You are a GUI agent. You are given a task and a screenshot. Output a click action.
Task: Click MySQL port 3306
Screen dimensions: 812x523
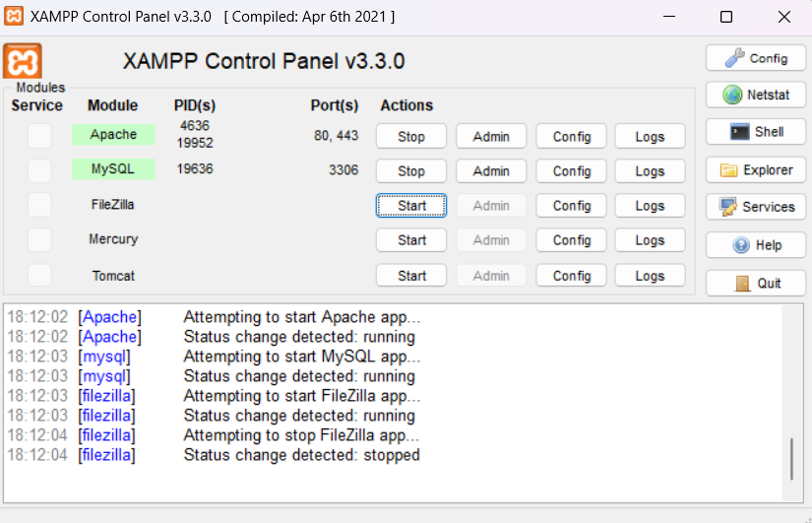point(344,170)
